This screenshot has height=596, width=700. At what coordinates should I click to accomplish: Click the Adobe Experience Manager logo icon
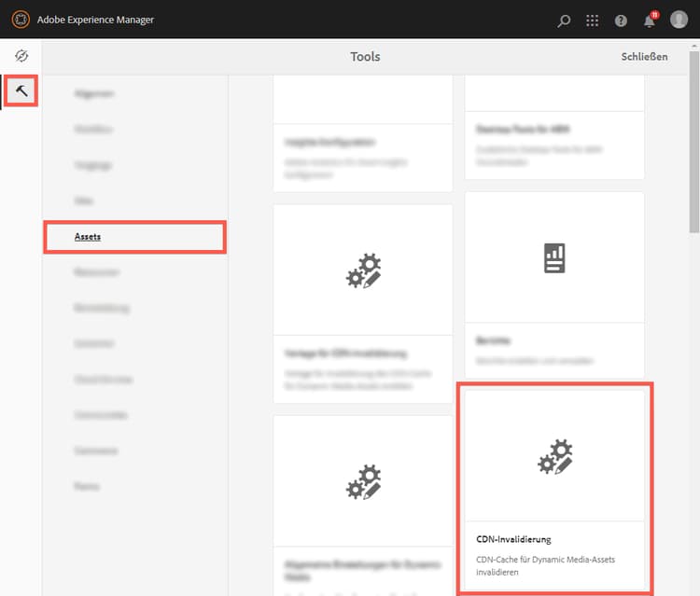pyautogui.click(x=21, y=20)
